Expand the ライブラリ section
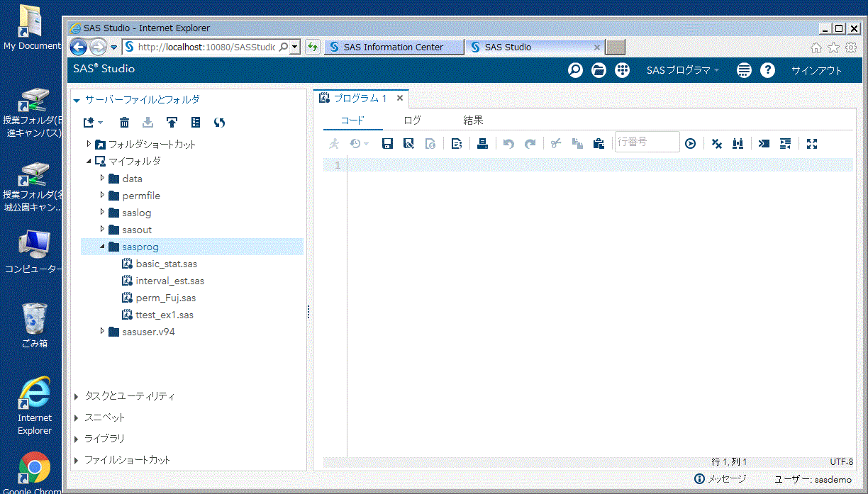Viewport: 868px width, 494px height. [x=77, y=439]
